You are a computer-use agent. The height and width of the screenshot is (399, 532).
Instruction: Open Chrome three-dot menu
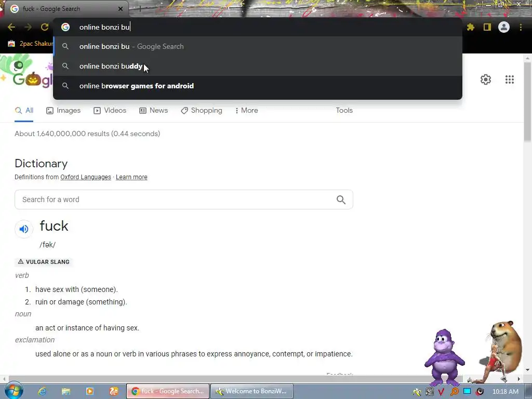(x=521, y=27)
